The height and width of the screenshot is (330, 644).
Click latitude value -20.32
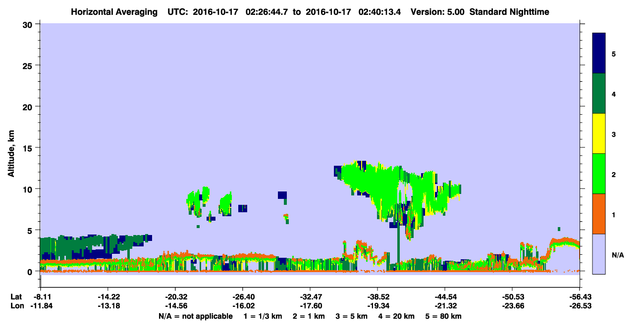click(175, 297)
